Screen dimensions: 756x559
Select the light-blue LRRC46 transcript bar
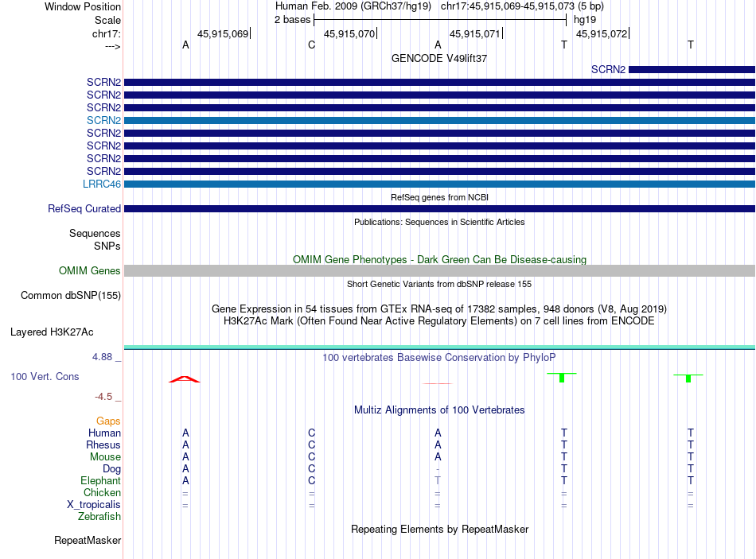(440, 184)
